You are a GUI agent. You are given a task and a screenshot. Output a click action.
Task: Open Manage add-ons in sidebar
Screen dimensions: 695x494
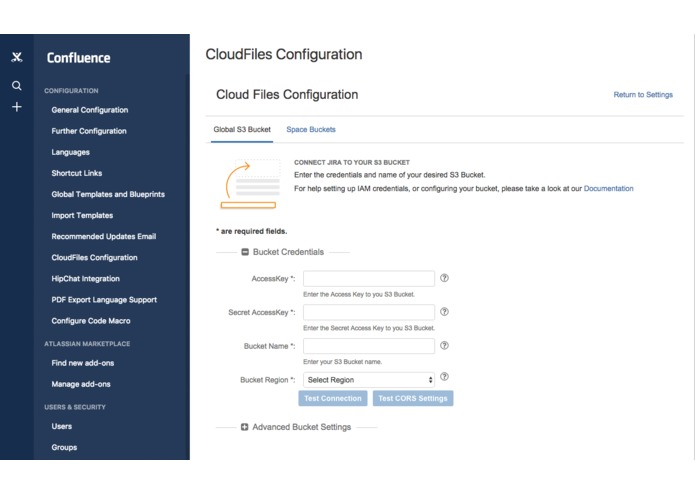tap(81, 384)
